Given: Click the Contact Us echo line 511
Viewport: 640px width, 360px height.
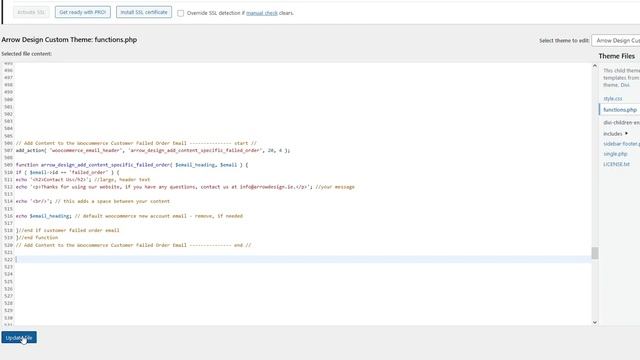Looking at the screenshot, I should coord(83,180).
